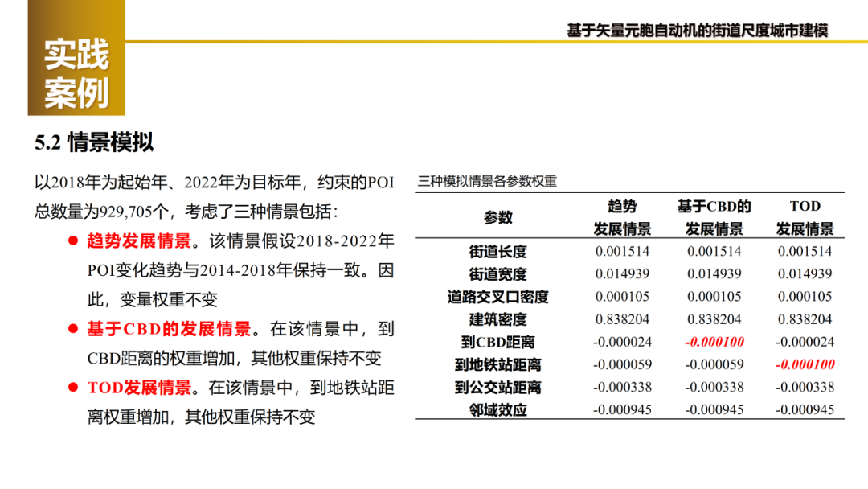Click the '建筑密度' row label

[497, 319]
